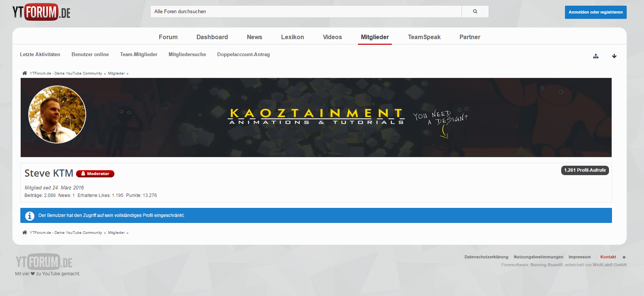Open the Doppelaccount-Antrag link
Image resolution: width=644 pixels, height=296 pixels.
coord(243,55)
